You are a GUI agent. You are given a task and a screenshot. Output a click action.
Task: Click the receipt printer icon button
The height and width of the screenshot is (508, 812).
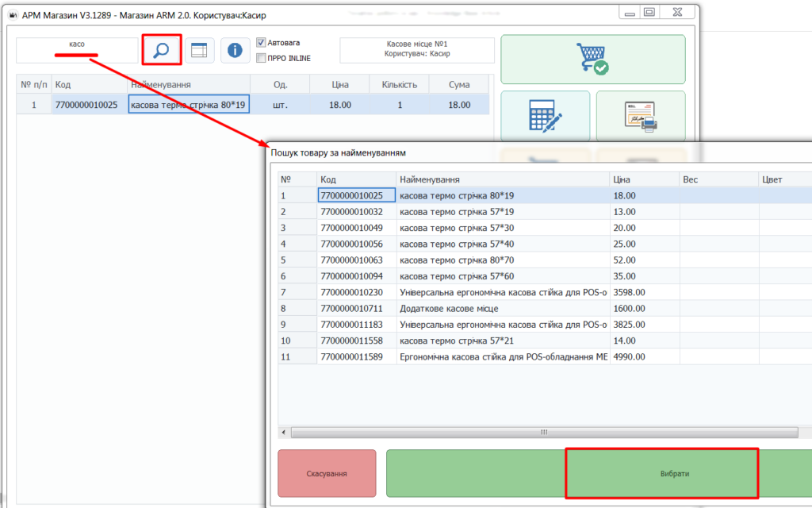pyautogui.click(x=641, y=116)
